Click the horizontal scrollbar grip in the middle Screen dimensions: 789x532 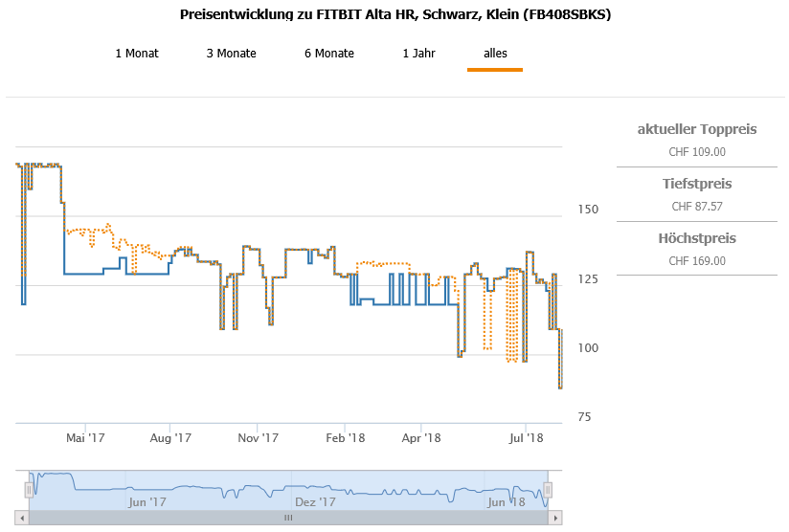click(288, 518)
